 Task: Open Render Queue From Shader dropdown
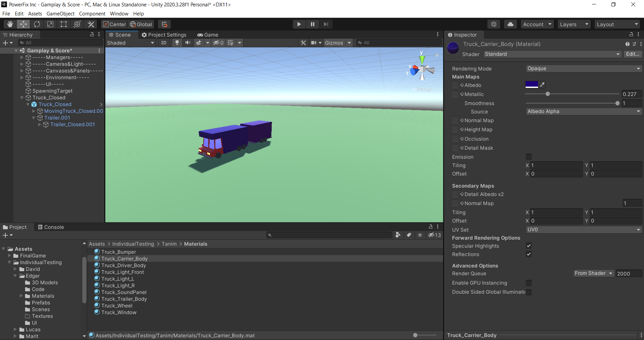click(594, 273)
